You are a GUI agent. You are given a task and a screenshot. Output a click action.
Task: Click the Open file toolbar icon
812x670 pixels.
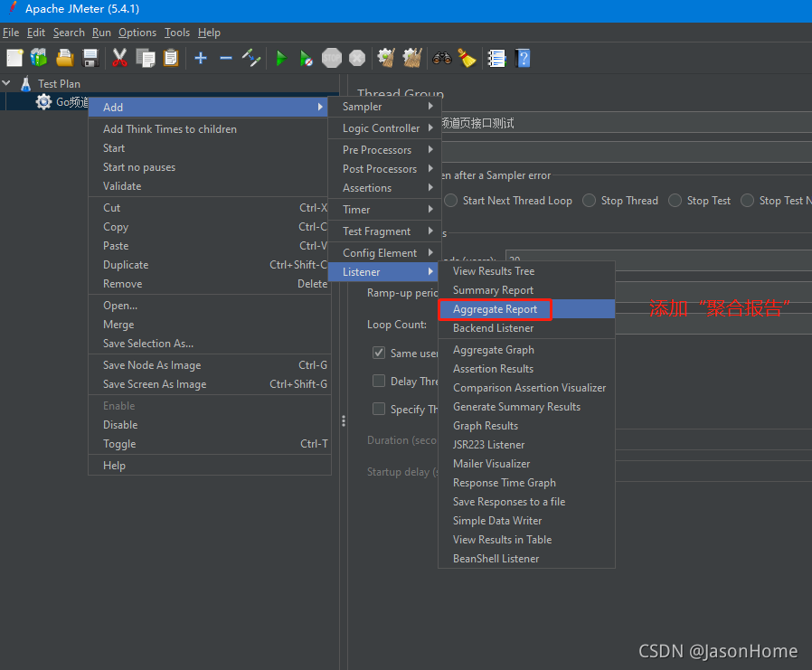[x=65, y=58]
